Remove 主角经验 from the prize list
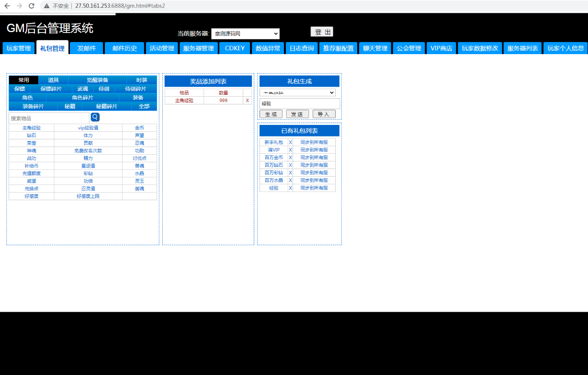The width and height of the screenshot is (588, 375). point(248,101)
